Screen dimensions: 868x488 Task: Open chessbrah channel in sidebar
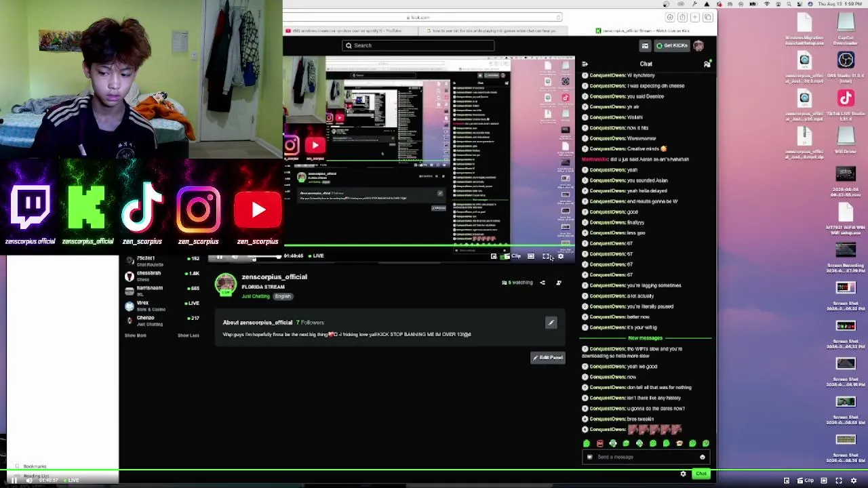(x=162, y=276)
